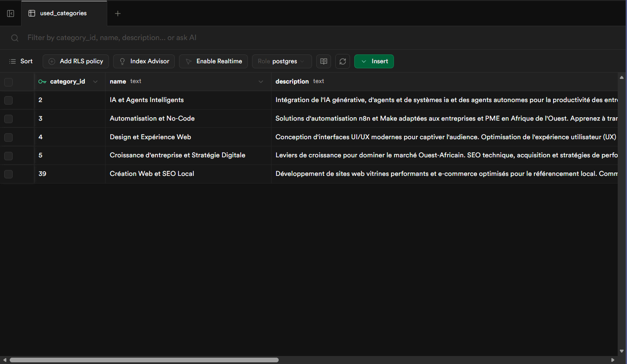The width and height of the screenshot is (627, 364).
Task: Select row with category_id 3
Action: click(x=8, y=119)
